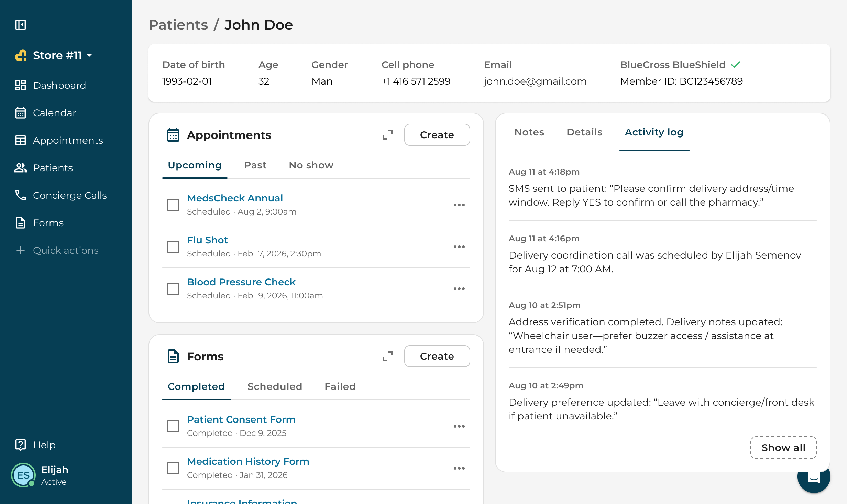Viewport: 847px width, 504px height.
Task: Select the Upcoming appointments tab
Action: coord(195,165)
